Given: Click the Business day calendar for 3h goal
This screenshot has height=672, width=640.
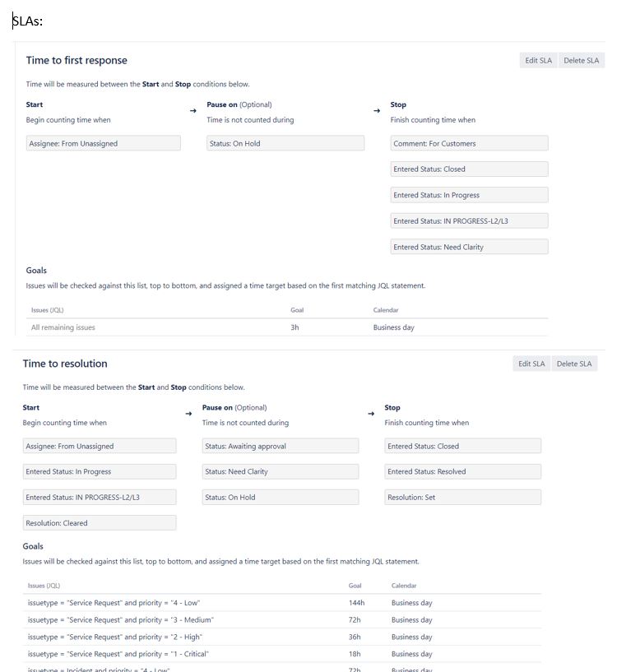Looking at the screenshot, I should click(x=393, y=327).
